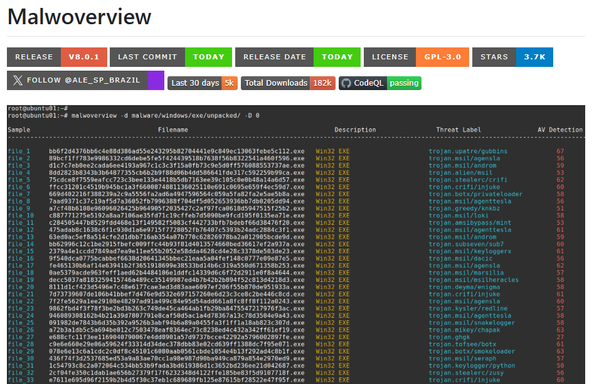Click the trojan.tofsee/botx threat label

[x=462, y=344]
